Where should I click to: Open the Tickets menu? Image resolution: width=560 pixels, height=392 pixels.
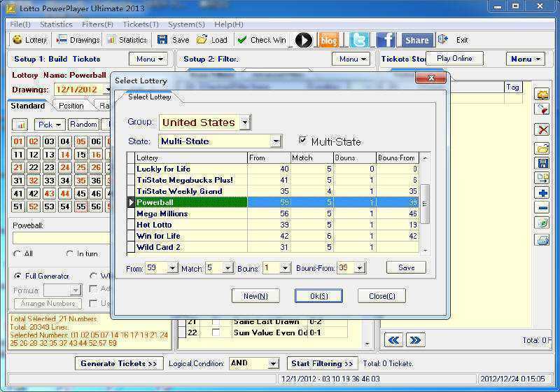click(x=141, y=24)
